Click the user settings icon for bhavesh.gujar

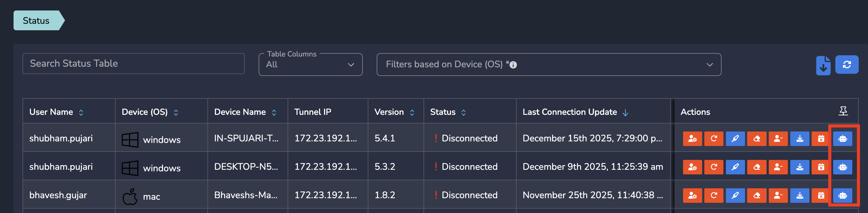(692, 195)
